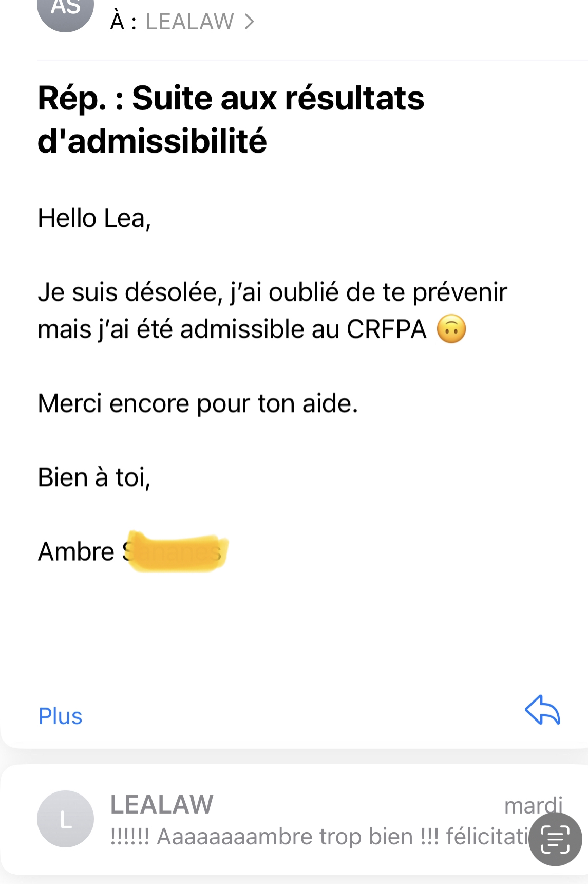Tap the LEALAW recipient name in header
This screenshot has height=886, width=588.
coord(189,22)
